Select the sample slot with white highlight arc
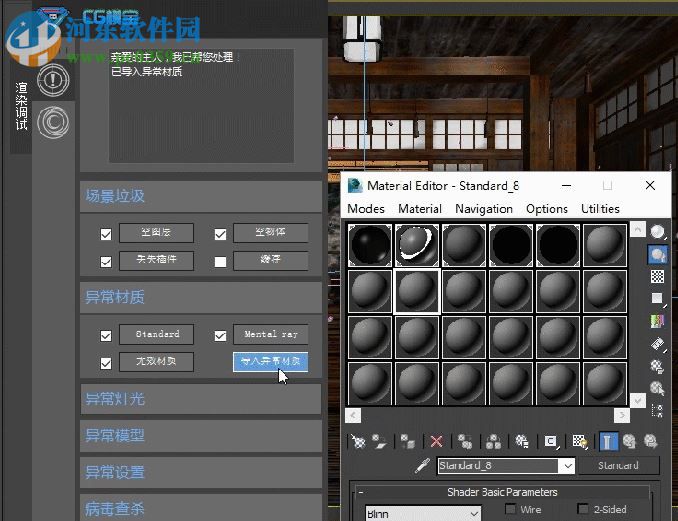This screenshot has height=521, width=678. [417, 245]
